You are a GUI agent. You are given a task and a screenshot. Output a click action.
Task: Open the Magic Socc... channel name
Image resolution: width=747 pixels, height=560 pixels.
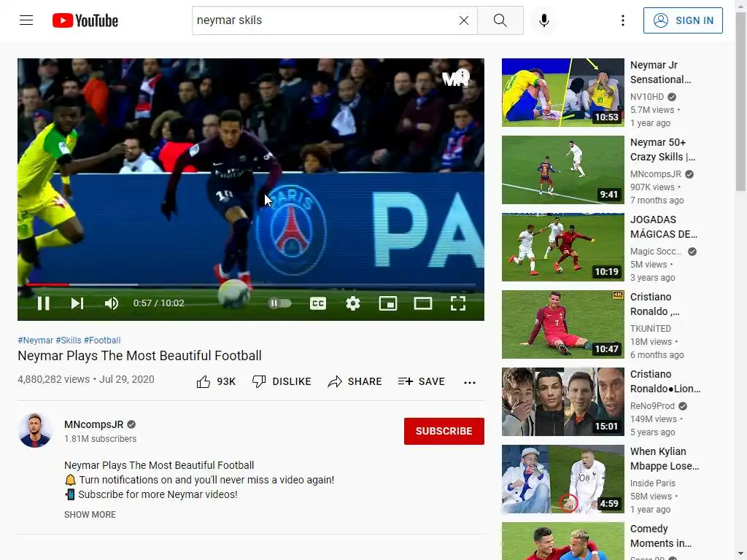coord(656,252)
